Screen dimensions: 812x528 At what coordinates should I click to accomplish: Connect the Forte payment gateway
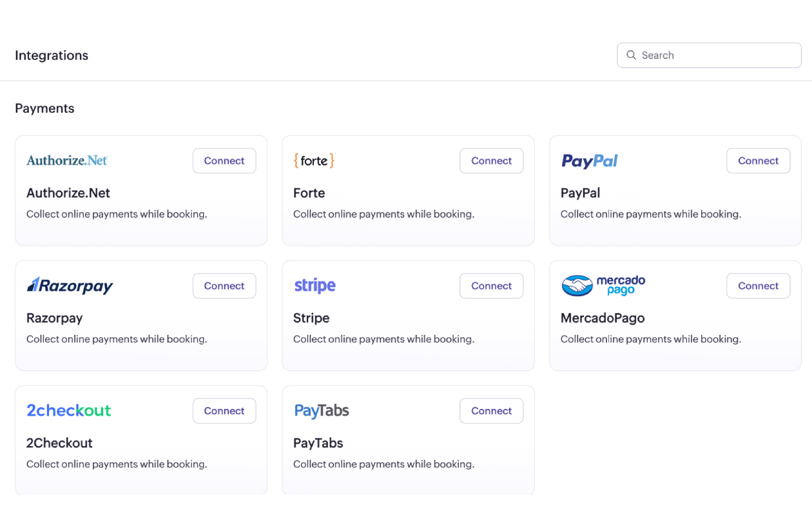[491, 160]
